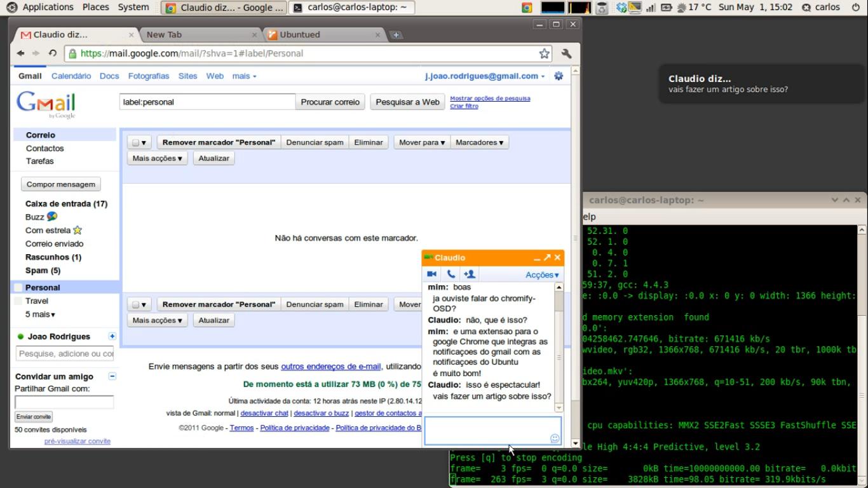The image size is (868, 488).
Task: Collapse the Convidar um amigo section
Action: (x=112, y=376)
